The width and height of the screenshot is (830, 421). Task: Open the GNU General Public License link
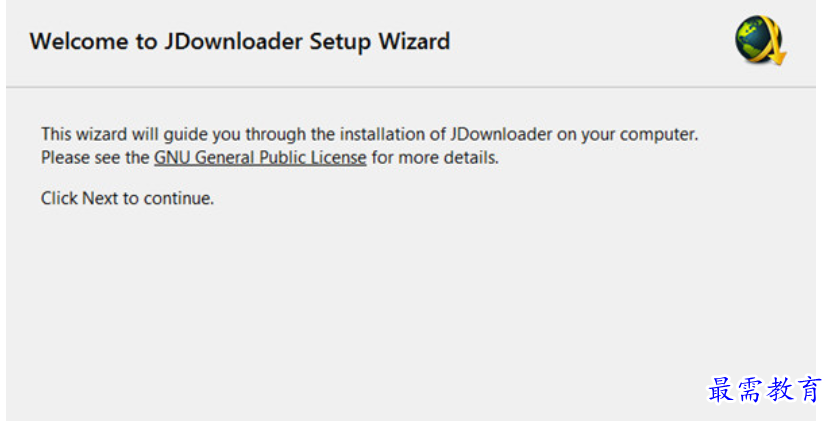point(260,158)
